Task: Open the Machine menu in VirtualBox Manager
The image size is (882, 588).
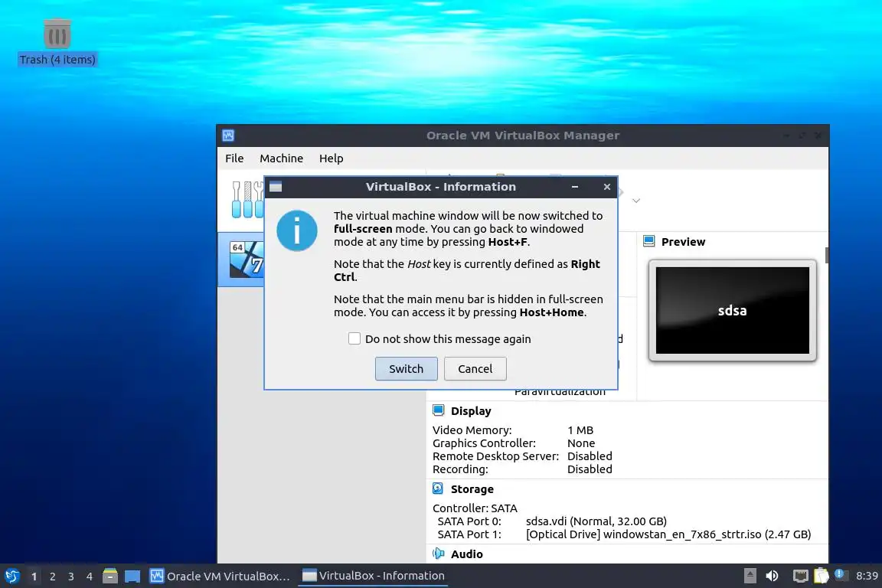Action: point(281,158)
